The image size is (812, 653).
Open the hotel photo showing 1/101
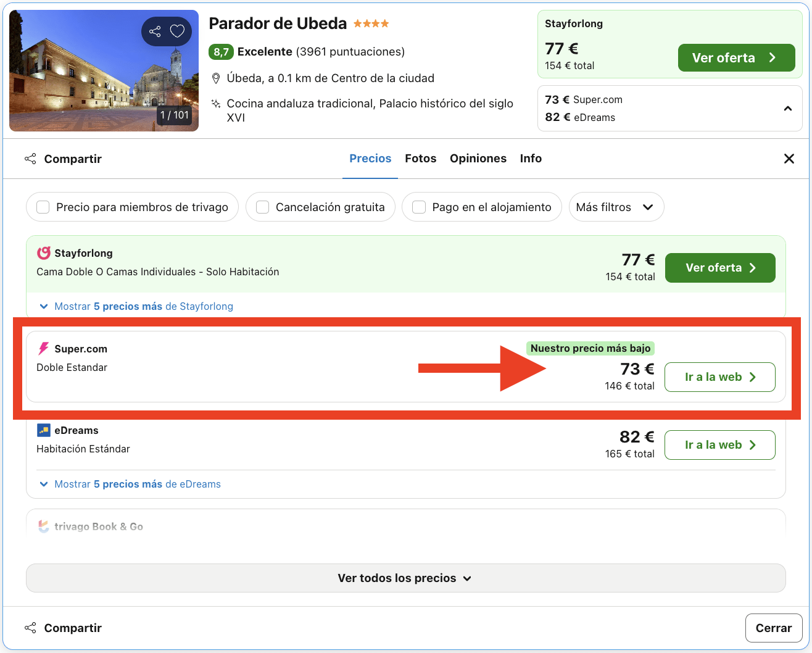(104, 70)
